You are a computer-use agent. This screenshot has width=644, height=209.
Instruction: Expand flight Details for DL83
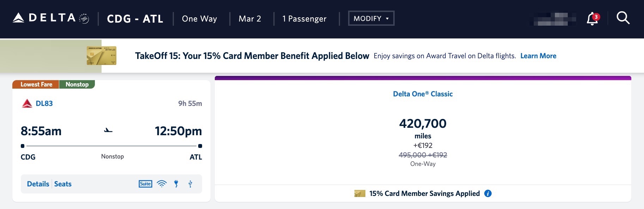click(x=38, y=184)
